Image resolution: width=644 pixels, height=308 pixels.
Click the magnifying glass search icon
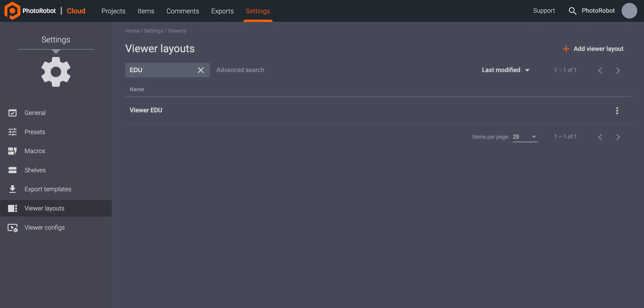572,11
